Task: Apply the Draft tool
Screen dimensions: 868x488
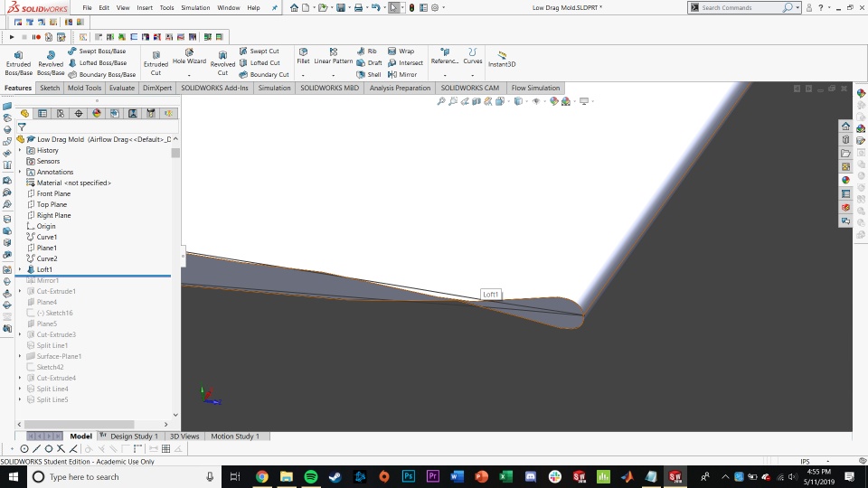Action: [x=369, y=62]
